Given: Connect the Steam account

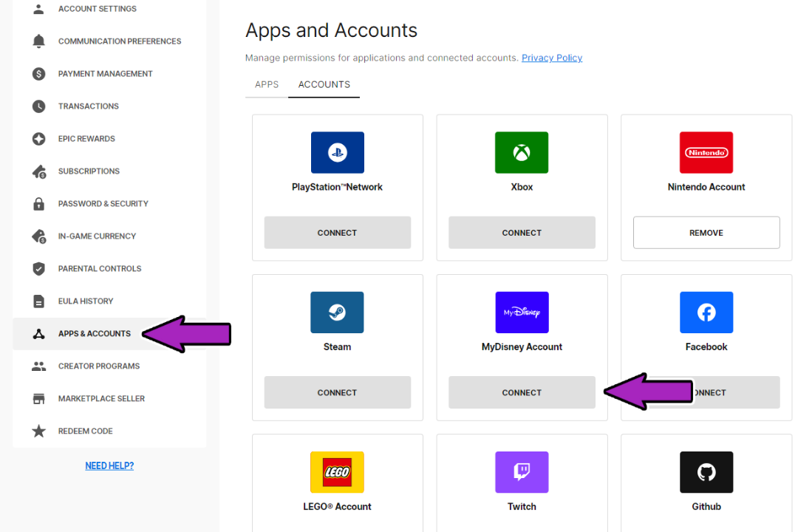Looking at the screenshot, I should (337, 392).
